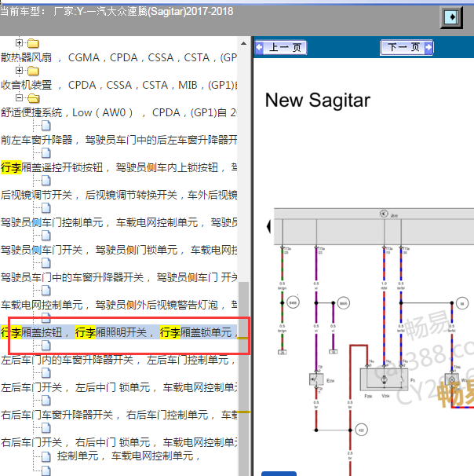Select the highlighted 行李厢盖按钮 entry
The height and width of the screenshot is (476, 474).
pos(118,332)
